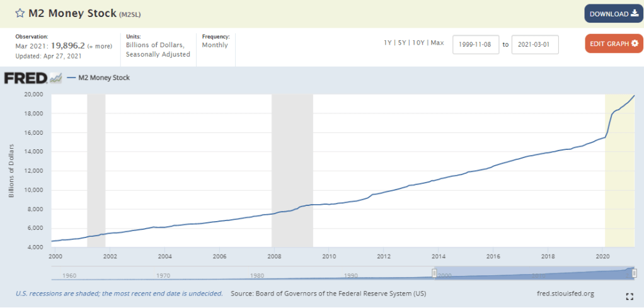This screenshot has width=644, height=308.
Task: Open the EDIT GRAPH panel
Action: coord(614,43)
